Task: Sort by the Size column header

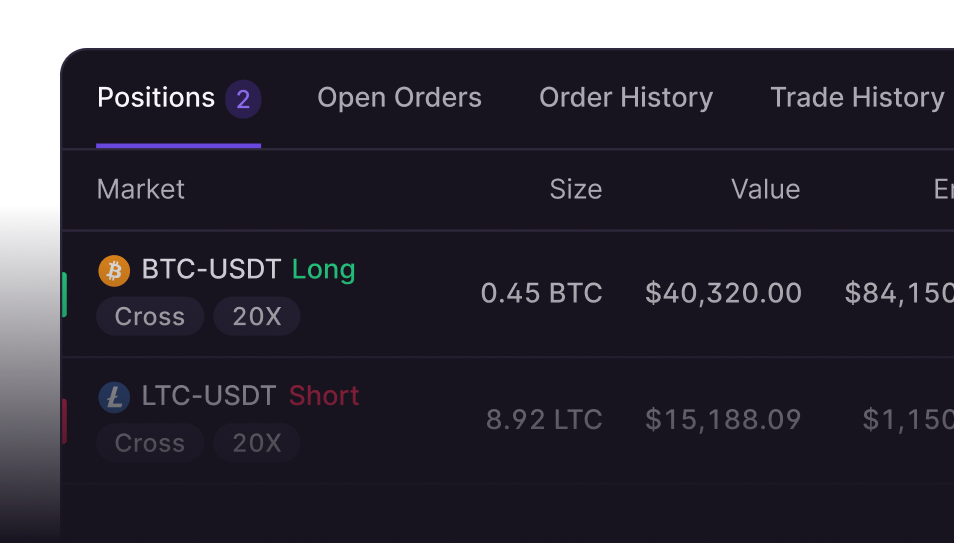Action: point(576,190)
